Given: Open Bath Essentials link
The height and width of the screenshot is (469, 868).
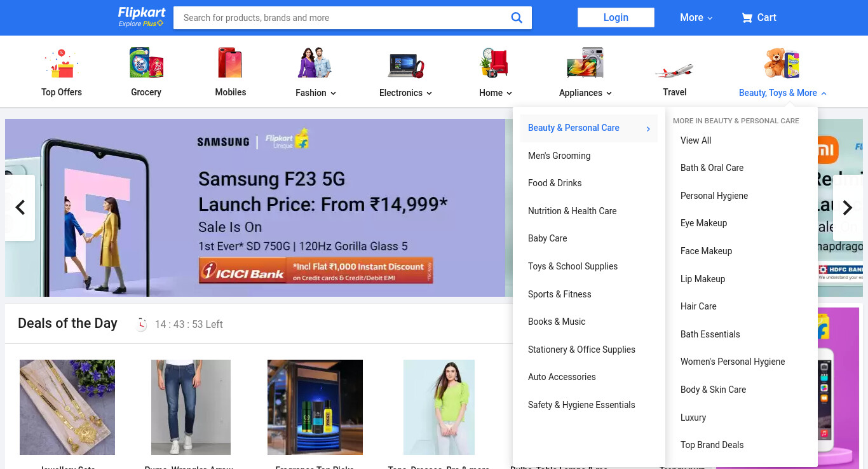Looking at the screenshot, I should tap(710, 334).
